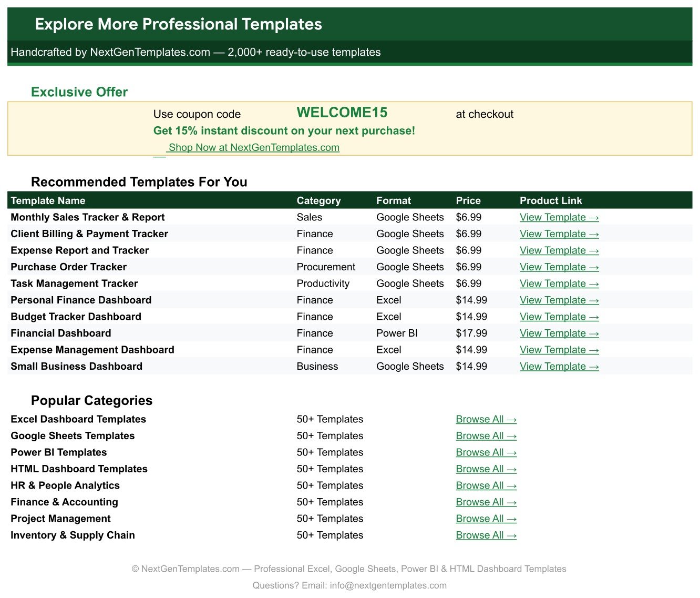Click View Template for Budget Tracker Dashboard

(x=559, y=317)
